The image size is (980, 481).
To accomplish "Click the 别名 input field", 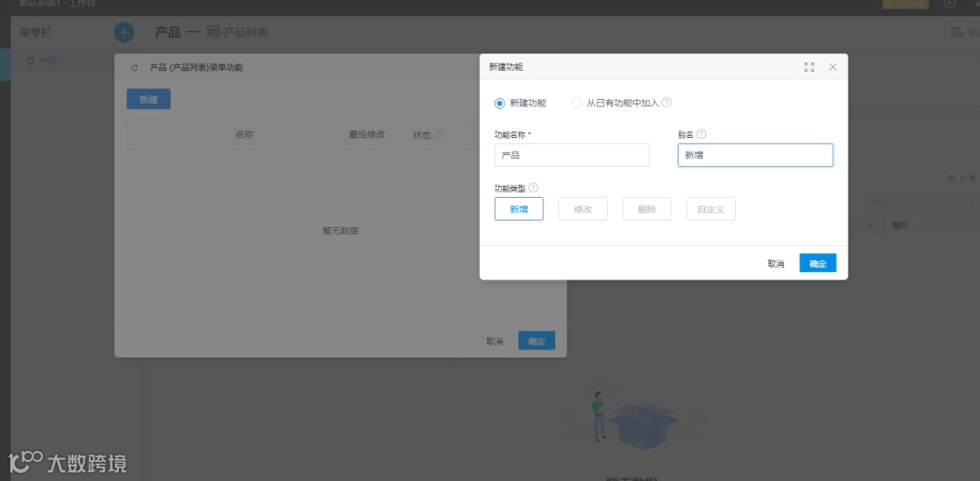I will click(755, 155).
